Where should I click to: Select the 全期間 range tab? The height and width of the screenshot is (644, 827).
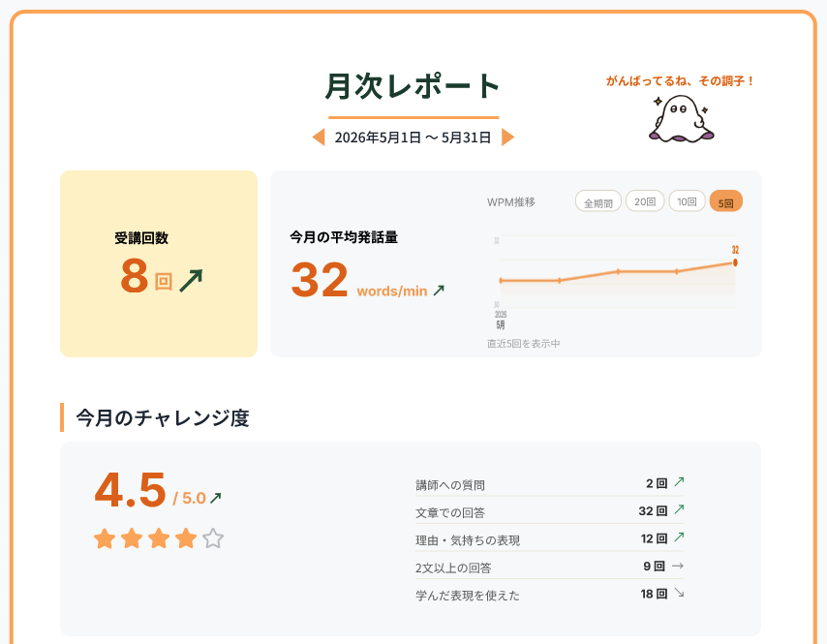[x=598, y=202]
